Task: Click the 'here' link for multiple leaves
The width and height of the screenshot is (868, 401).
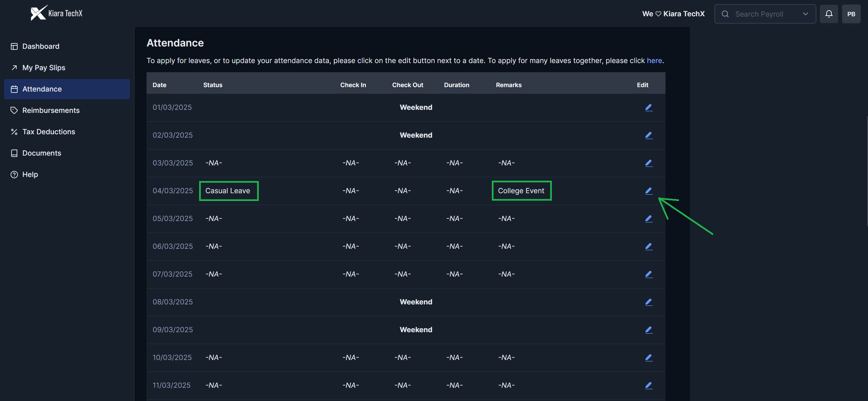Action: pyautogui.click(x=654, y=61)
